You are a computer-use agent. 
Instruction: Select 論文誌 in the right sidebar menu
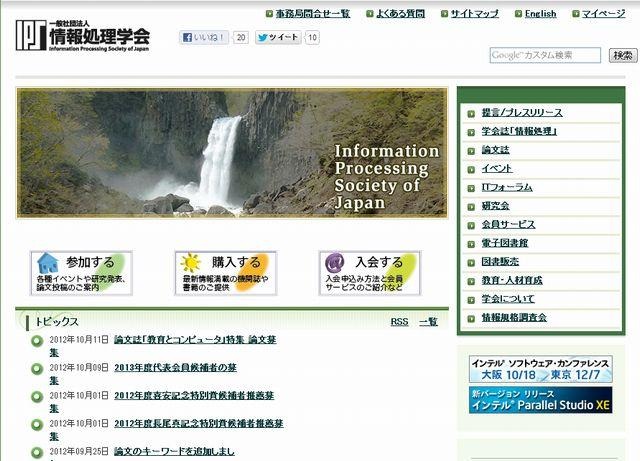tap(496, 149)
